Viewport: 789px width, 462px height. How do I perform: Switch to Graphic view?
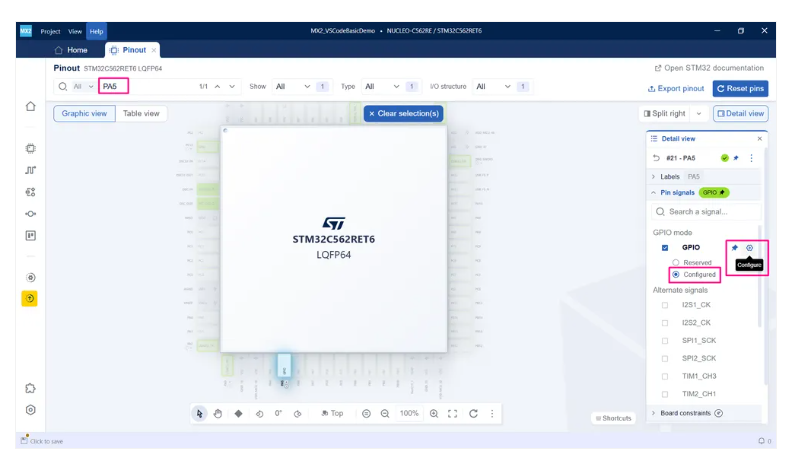click(84, 113)
